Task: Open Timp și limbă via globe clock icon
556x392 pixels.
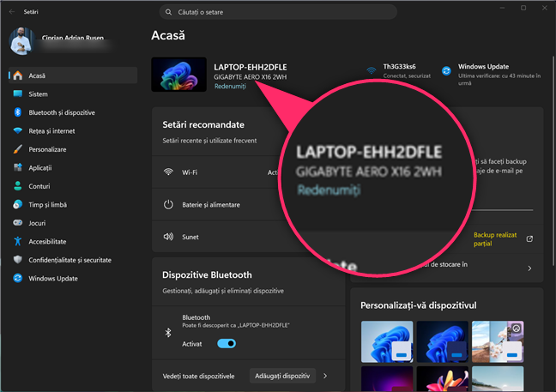Action: pyautogui.click(x=18, y=204)
